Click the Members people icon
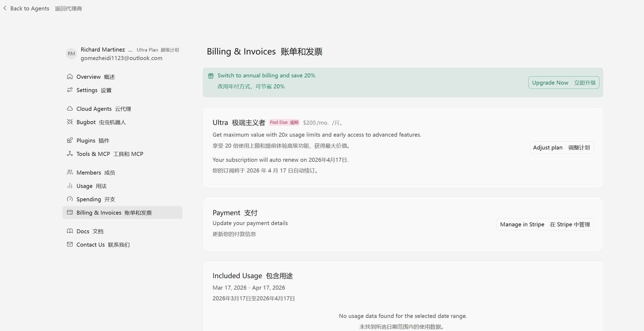This screenshot has width=644, height=331. 70,172
